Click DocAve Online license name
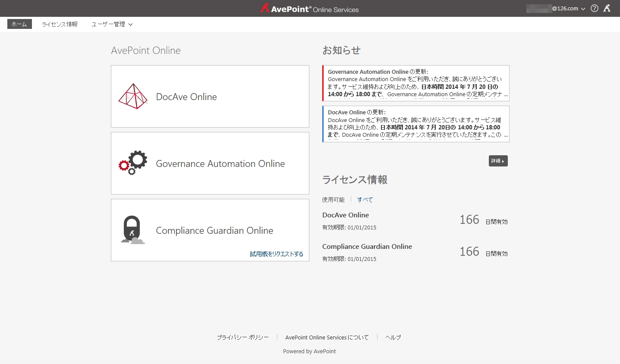Image resolution: width=620 pixels, height=364 pixels. tap(346, 215)
